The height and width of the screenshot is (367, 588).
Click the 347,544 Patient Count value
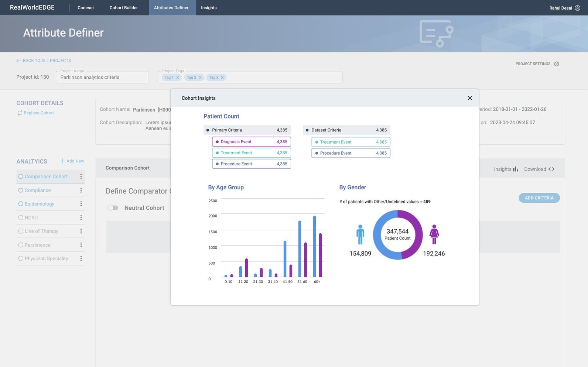click(x=397, y=231)
